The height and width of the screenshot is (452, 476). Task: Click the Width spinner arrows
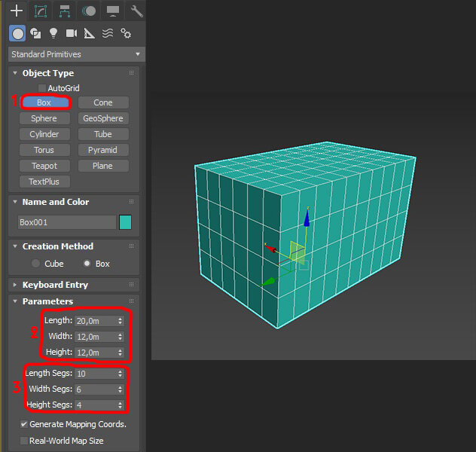point(121,337)
